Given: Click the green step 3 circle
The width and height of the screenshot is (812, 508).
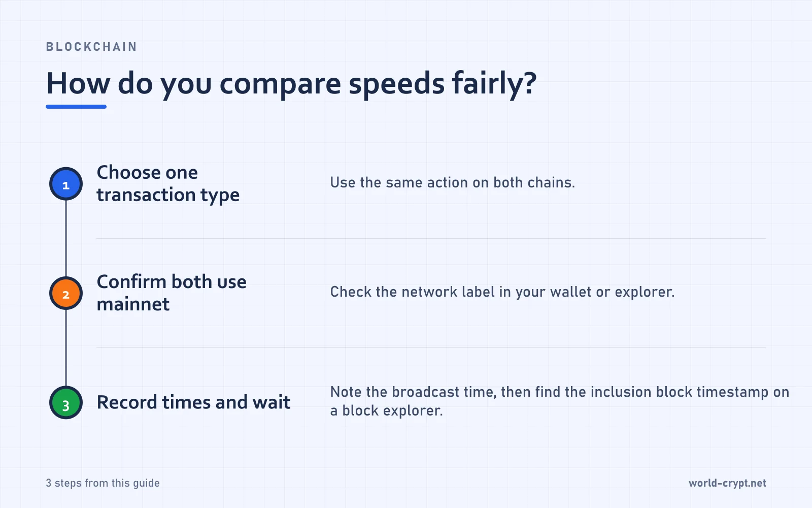Looking at the screenshot, I should (66, 403).
